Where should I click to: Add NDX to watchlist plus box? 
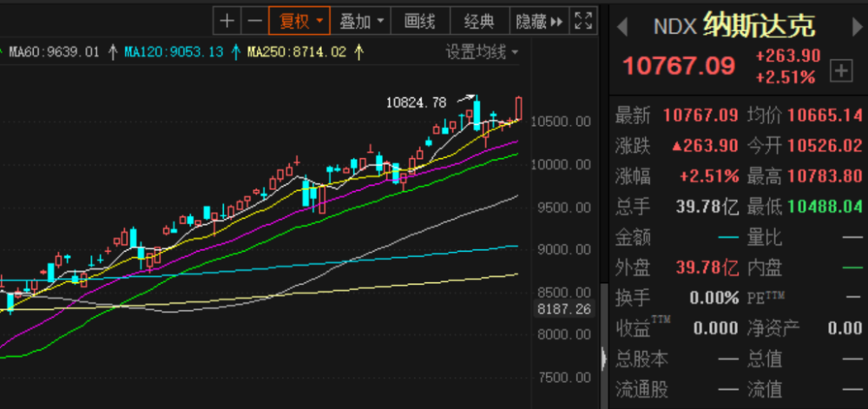click(841, 71)
